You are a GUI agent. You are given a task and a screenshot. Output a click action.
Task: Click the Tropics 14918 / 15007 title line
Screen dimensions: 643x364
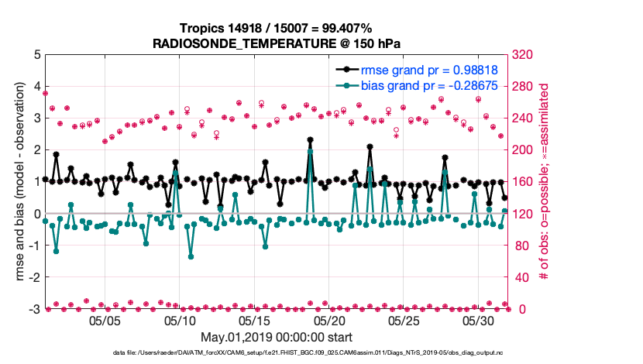[277, 28]
